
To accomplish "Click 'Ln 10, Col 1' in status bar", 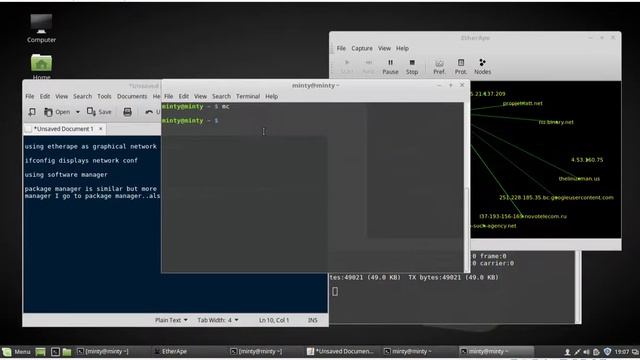I will 274,320.
